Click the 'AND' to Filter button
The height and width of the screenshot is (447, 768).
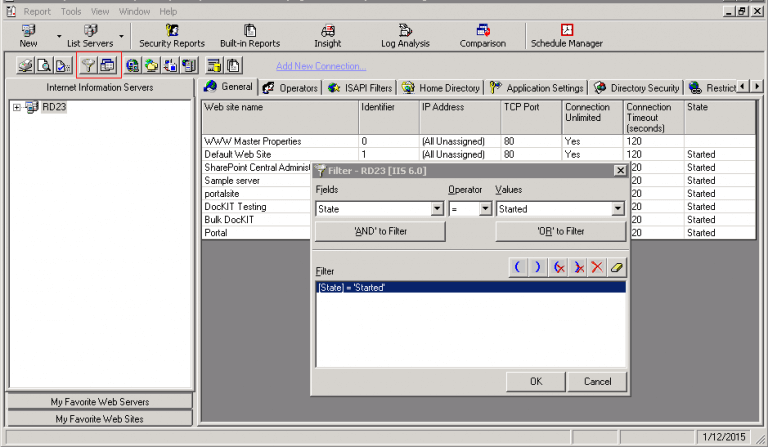click(381, 231)
